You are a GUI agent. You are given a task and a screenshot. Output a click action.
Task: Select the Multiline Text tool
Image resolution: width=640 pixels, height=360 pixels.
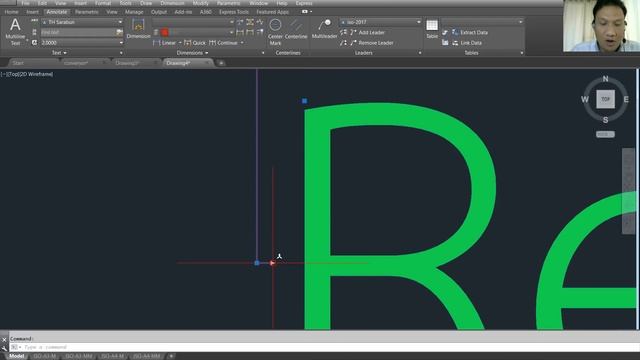point(15,31)
